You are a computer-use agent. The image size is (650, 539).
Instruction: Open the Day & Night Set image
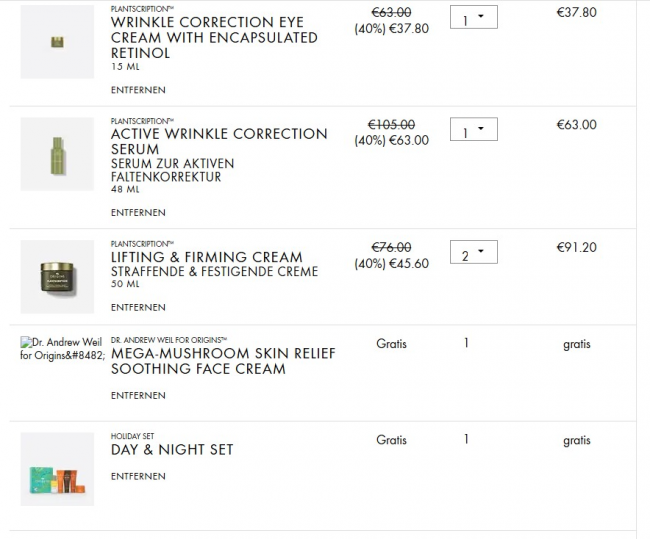point(57,469)
